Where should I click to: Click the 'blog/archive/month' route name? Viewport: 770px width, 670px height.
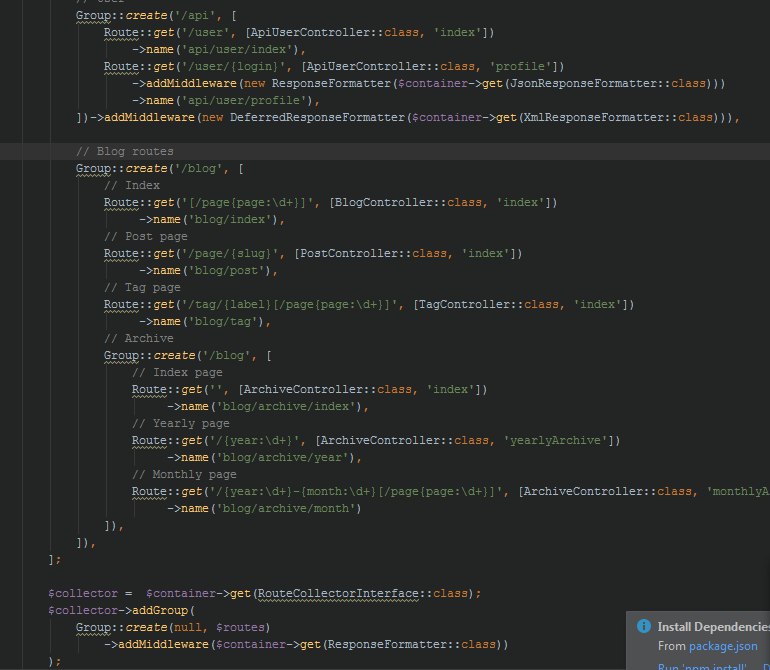(286, 508)
